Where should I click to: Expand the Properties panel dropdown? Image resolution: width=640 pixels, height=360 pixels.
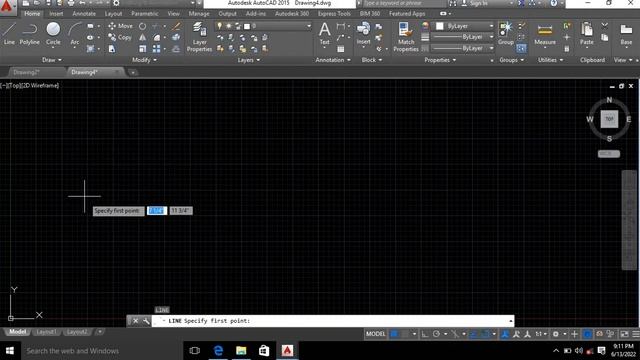click(x=440, y=60)
